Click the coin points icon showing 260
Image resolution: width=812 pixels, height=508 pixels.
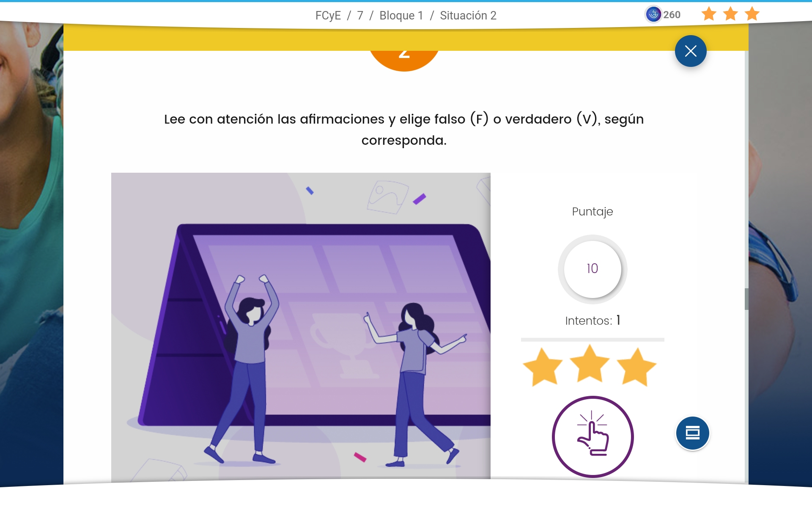click(653, 14)
